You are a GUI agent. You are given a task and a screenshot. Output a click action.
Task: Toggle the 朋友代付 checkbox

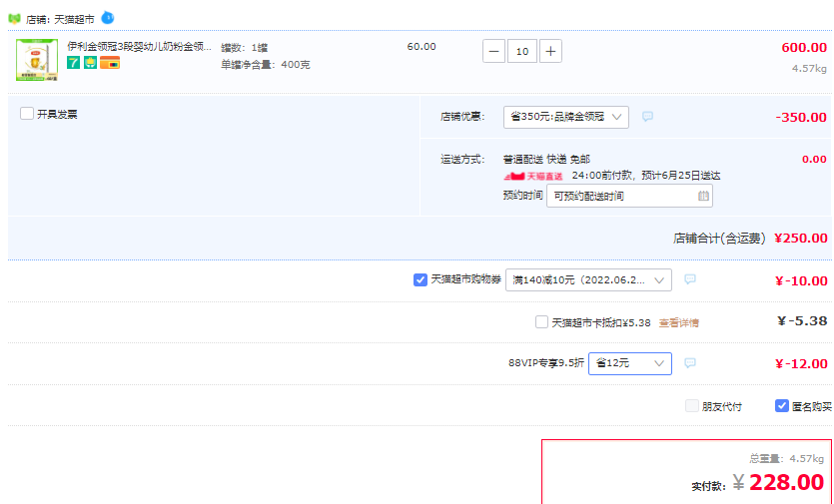(692, 406)
